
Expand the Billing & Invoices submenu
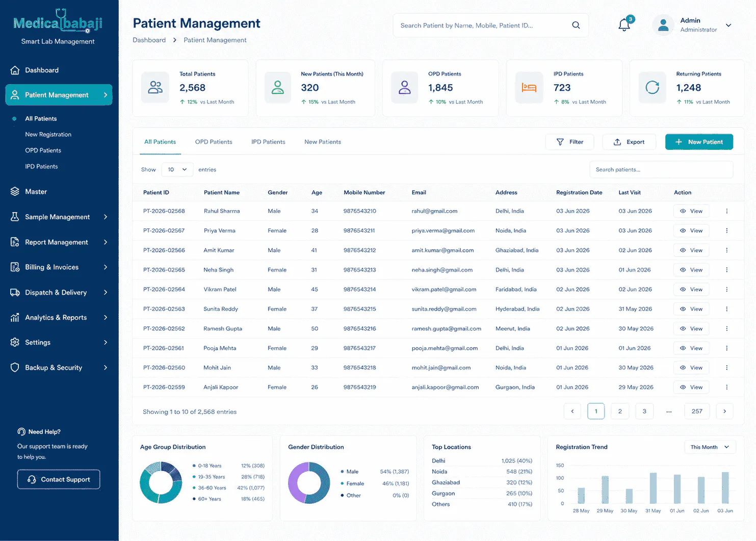(x=106, y=267)
